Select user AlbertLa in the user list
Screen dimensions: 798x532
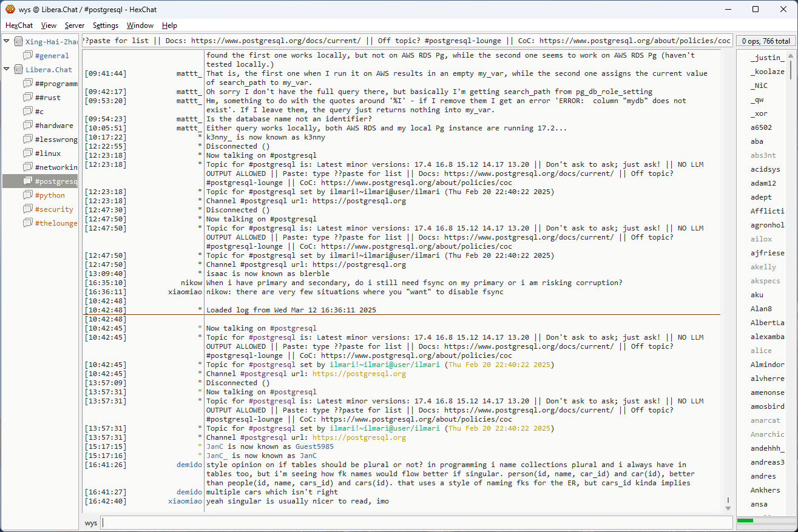coord(767,323)
